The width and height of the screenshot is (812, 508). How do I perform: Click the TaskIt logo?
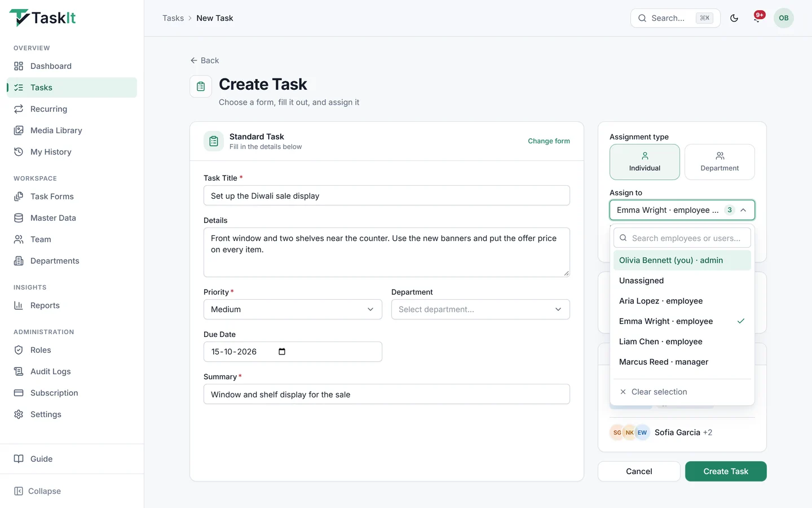(43, 18)
